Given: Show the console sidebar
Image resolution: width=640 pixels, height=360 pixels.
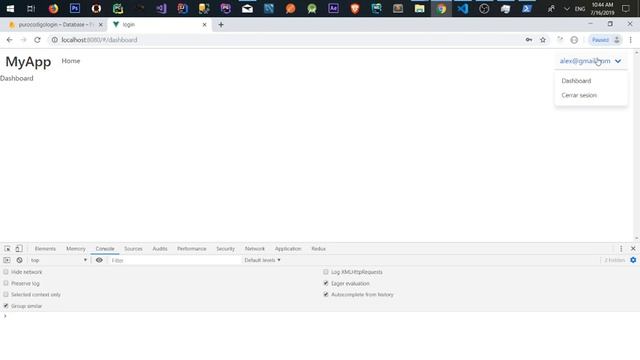Looking at the screenshot, I should (x=7, y=260).
